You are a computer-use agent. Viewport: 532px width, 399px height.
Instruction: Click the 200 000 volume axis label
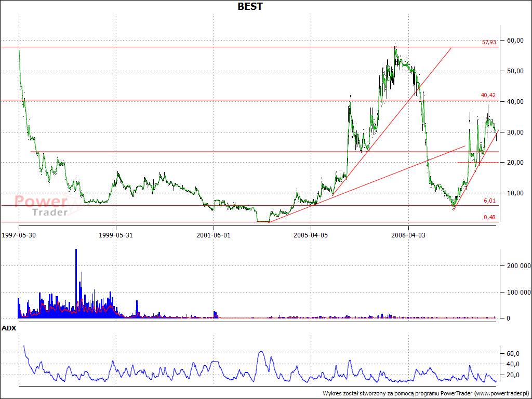click(x=518, y=265)
